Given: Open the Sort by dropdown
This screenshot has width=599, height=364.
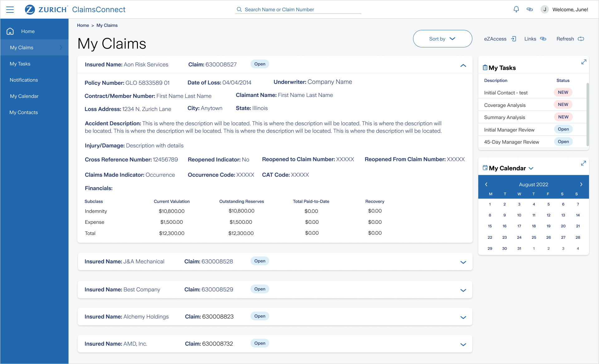Looking at the screenshot, I should 442,39.
